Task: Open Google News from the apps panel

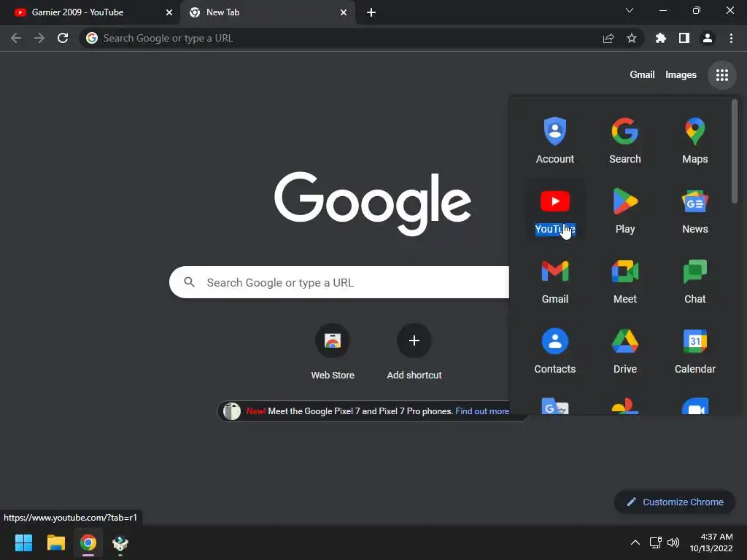Action: coord(694,210)
